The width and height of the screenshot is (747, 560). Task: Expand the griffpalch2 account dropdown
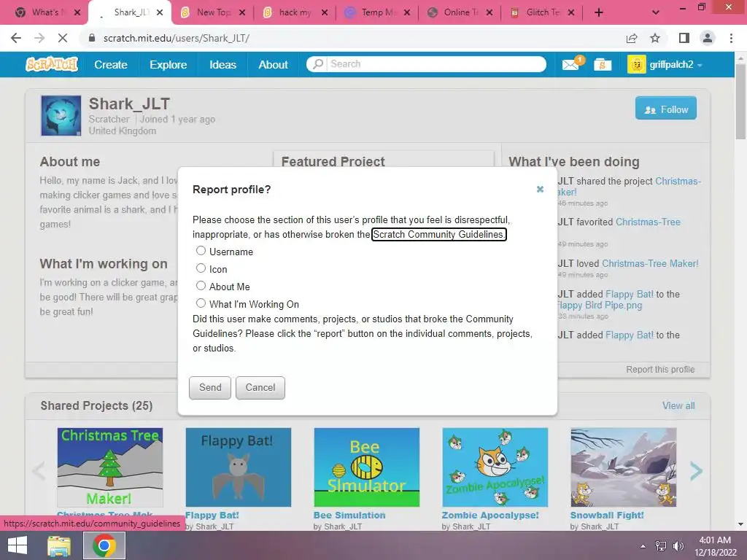(665, 64)
